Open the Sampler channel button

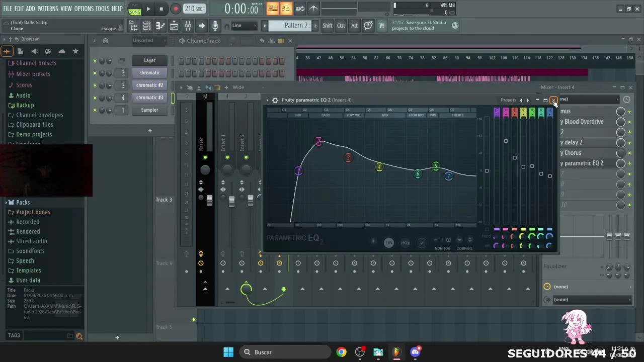point(149,110)
